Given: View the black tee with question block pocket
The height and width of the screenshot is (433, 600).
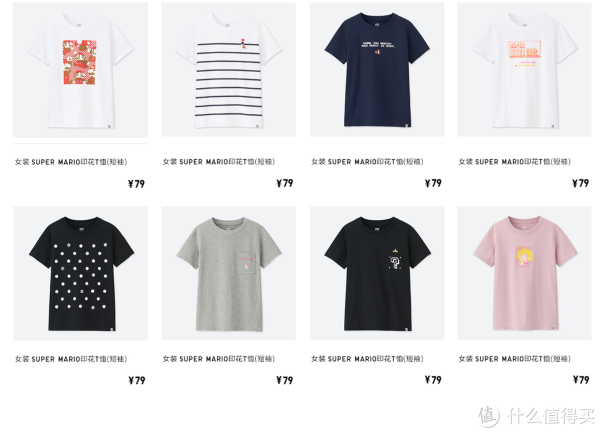Looking at the screenshot, I should 377,273.
